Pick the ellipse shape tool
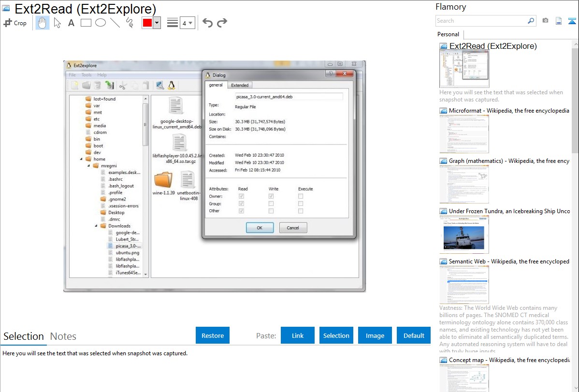Image resolution: width=579 pixels, height=392 pixels. click(100, 23)
